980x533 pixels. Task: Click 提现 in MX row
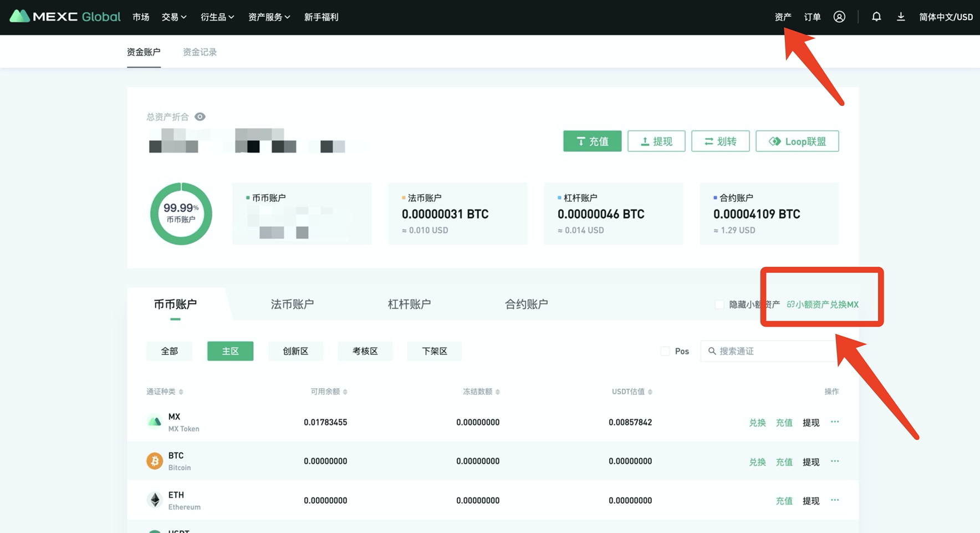pyautogui.click(x=811, y=423)
